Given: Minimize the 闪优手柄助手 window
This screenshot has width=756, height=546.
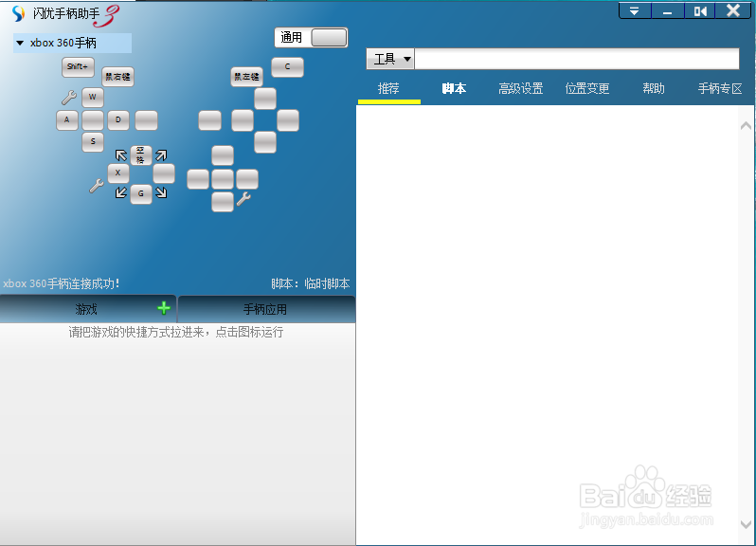Looking at the screenshot, I should 667,10.
